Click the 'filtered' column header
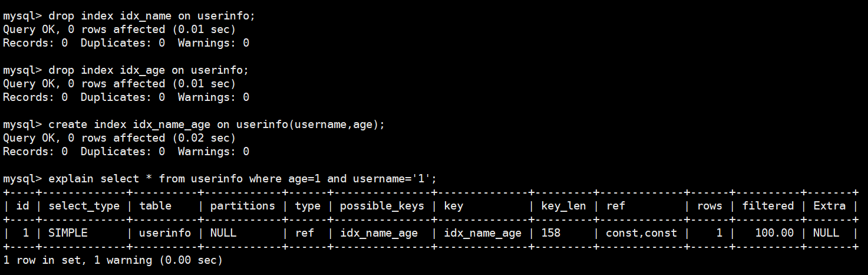 click(x=768, y=206)
